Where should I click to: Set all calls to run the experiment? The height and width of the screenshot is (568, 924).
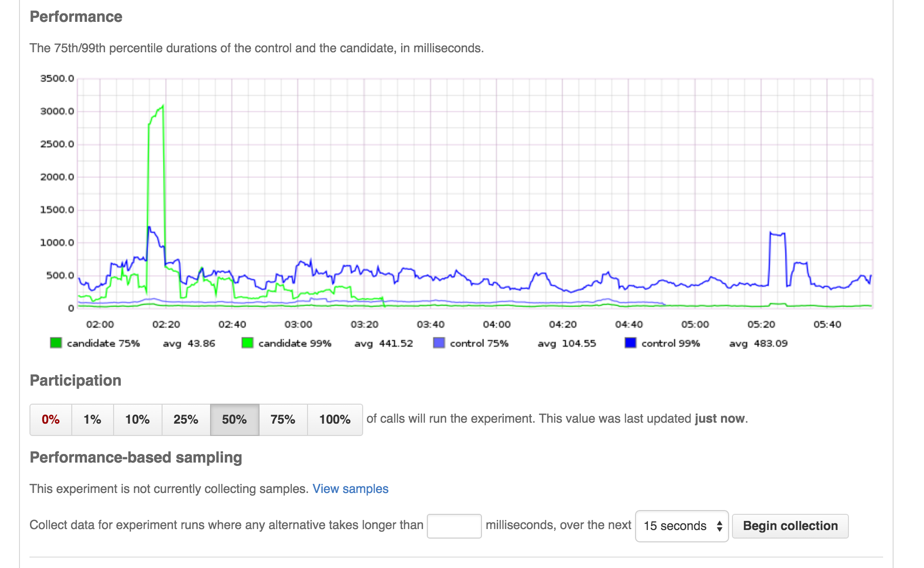(335, 419)
